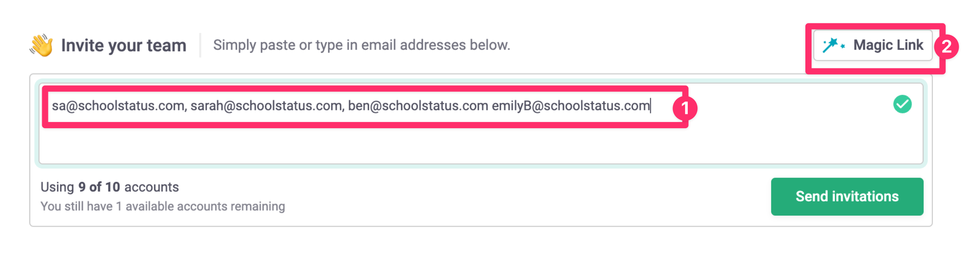
Task: Click the sa@schoolstatus.com email text
Action: 118,106
